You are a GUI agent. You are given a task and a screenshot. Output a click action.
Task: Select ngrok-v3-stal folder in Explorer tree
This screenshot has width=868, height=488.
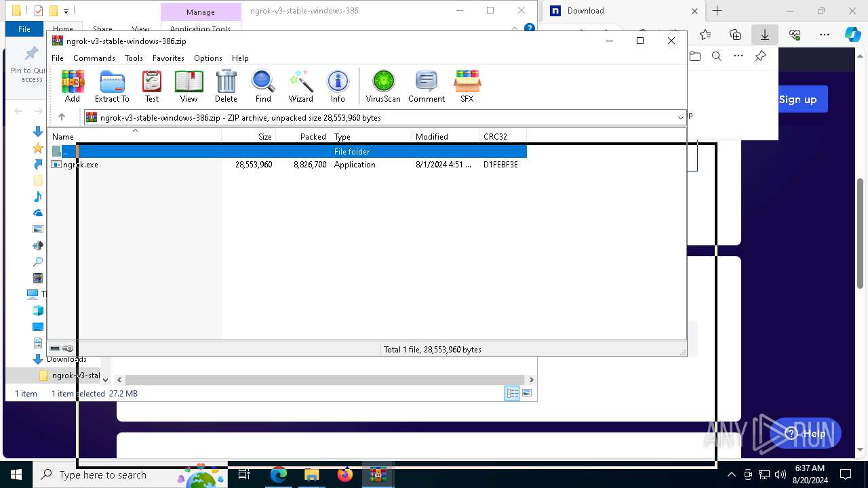pos(70,375)
